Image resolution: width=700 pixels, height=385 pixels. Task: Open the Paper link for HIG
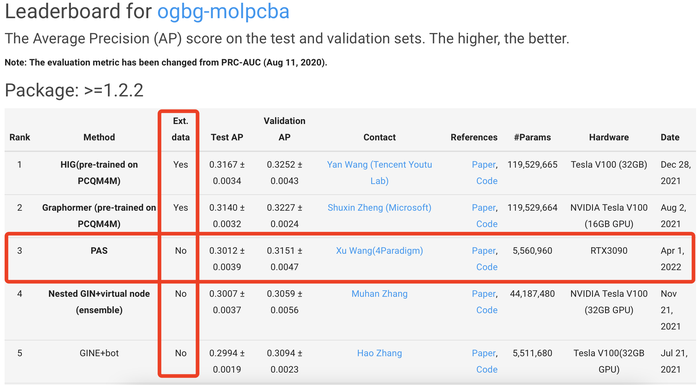483,165
